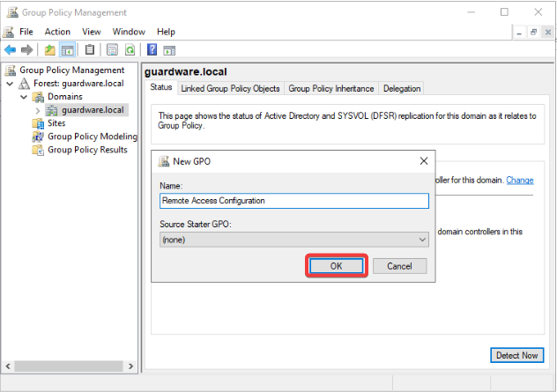Screen dimensions: 557x392
Task: Click the tree scrollbar left arrow
Action: 8,366
